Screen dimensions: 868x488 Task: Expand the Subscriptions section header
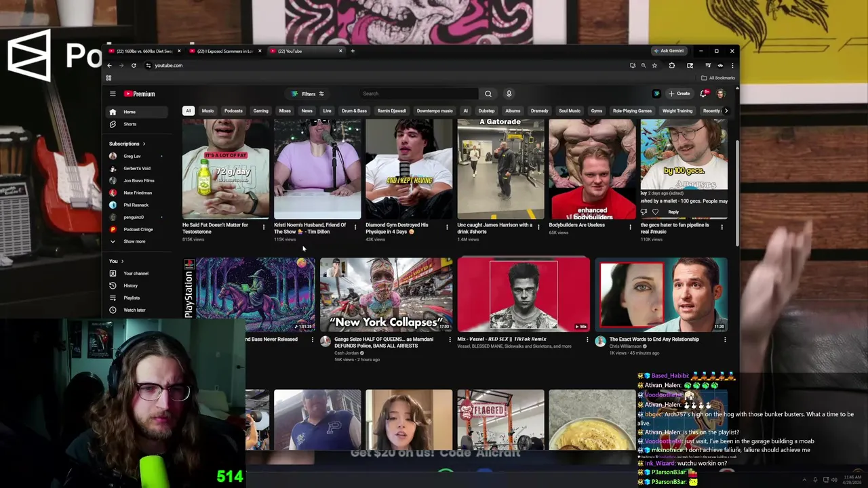coord(127,144)
